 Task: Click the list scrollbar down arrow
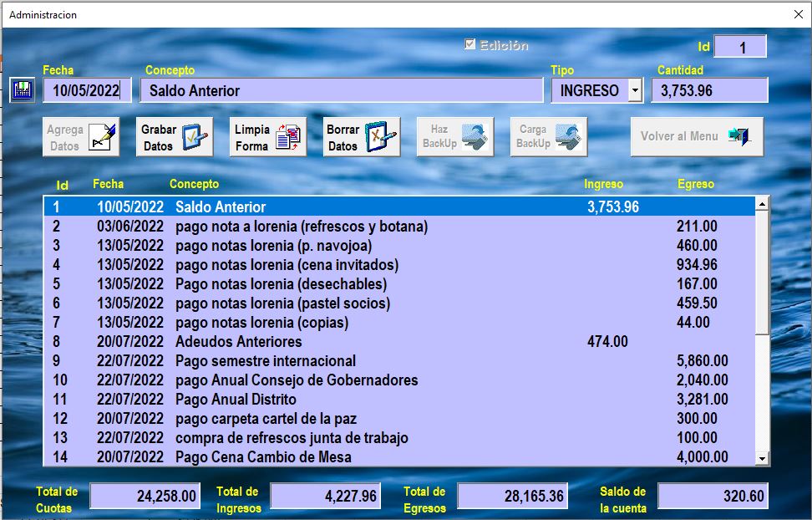click(x=762, y=458)
